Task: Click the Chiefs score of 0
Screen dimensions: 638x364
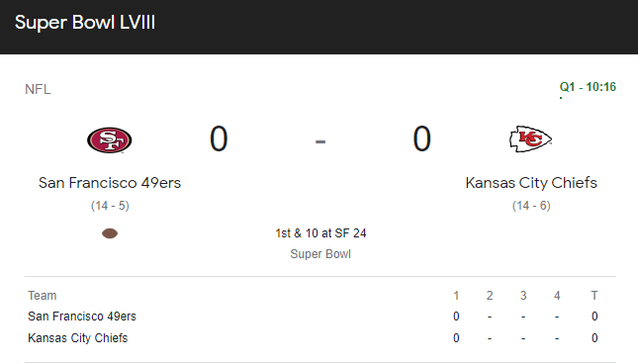Action: coord(422,139)
